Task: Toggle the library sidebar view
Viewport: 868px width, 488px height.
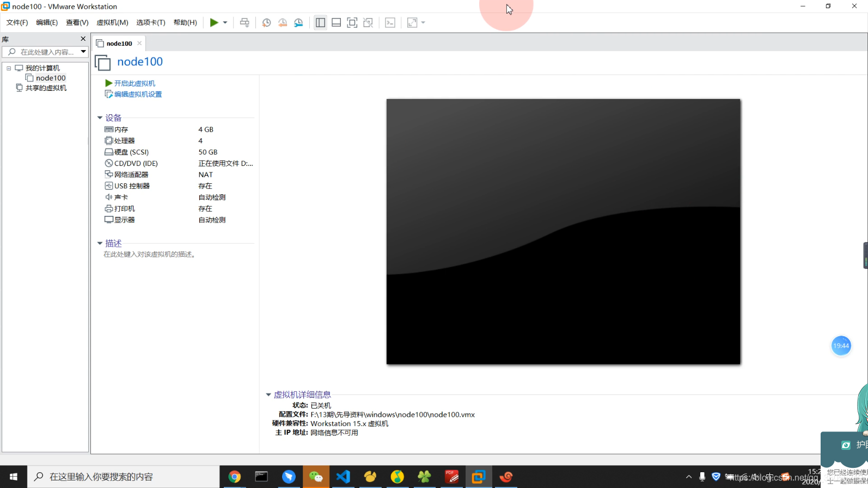Action: coord(320,22)
